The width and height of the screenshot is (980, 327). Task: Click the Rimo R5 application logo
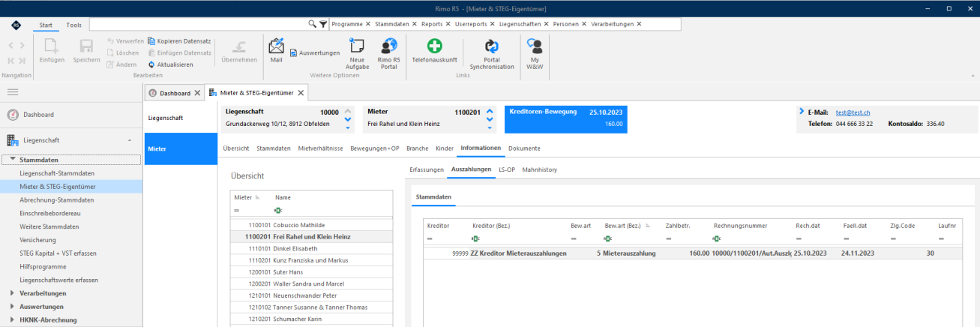click(16, 25)
